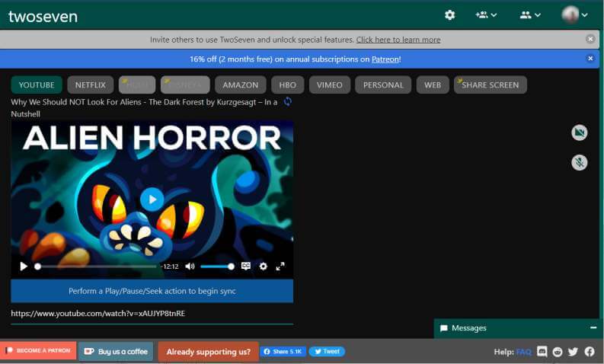Screen dimensions: 604x364
Task: Minimize the Messages panel with dash icon
Action: point(593,327)
